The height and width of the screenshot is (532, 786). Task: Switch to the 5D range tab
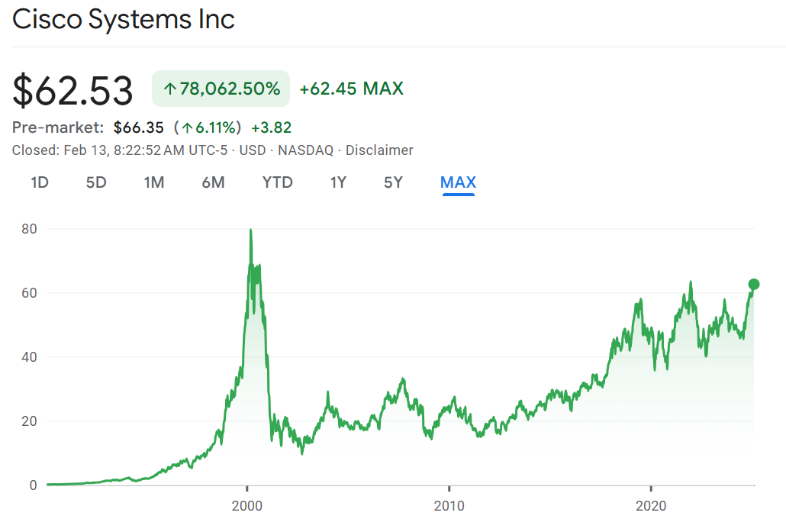point(96,182)
